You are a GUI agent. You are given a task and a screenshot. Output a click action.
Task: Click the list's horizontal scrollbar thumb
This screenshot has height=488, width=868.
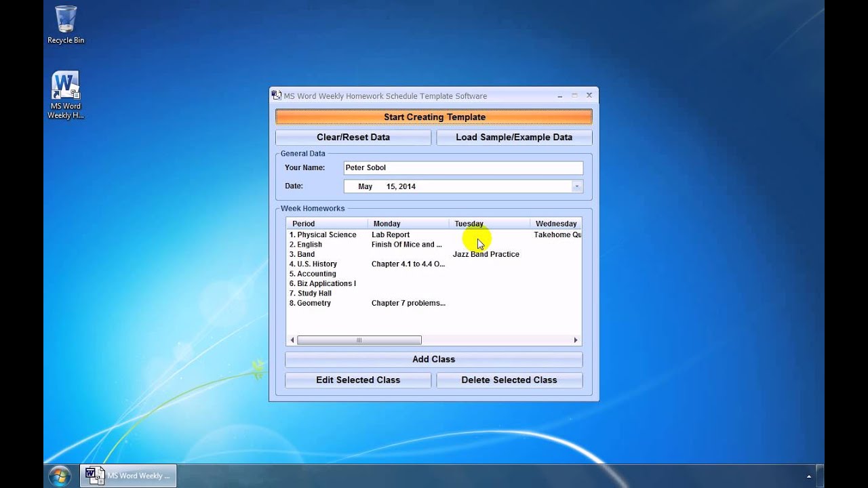tap(359, 340)
